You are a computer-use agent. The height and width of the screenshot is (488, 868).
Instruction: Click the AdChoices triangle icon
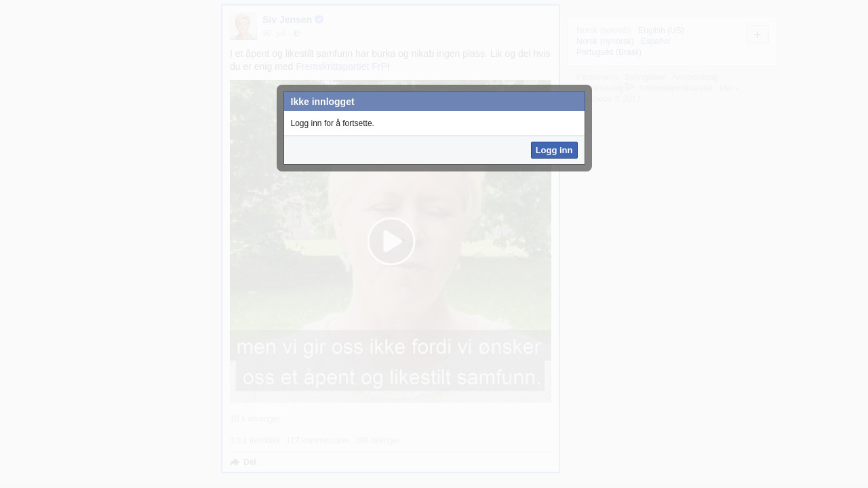[x=629, y=87]
